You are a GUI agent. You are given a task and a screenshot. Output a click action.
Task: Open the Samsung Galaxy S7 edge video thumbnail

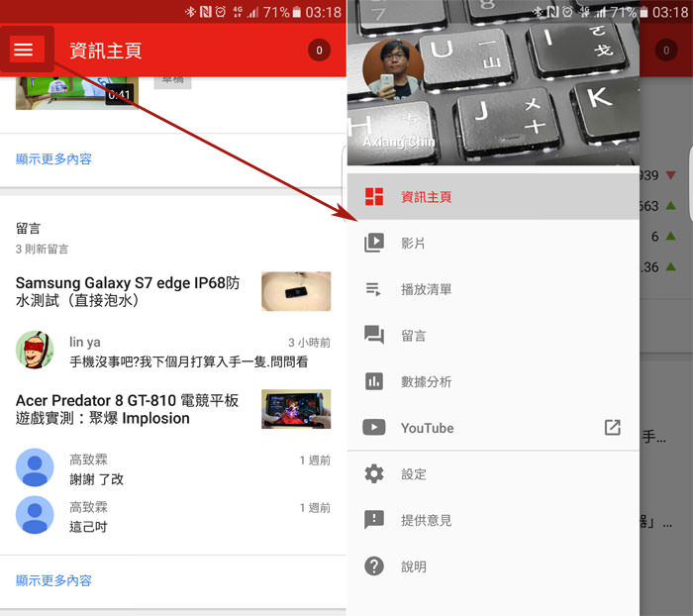point(296,292)
